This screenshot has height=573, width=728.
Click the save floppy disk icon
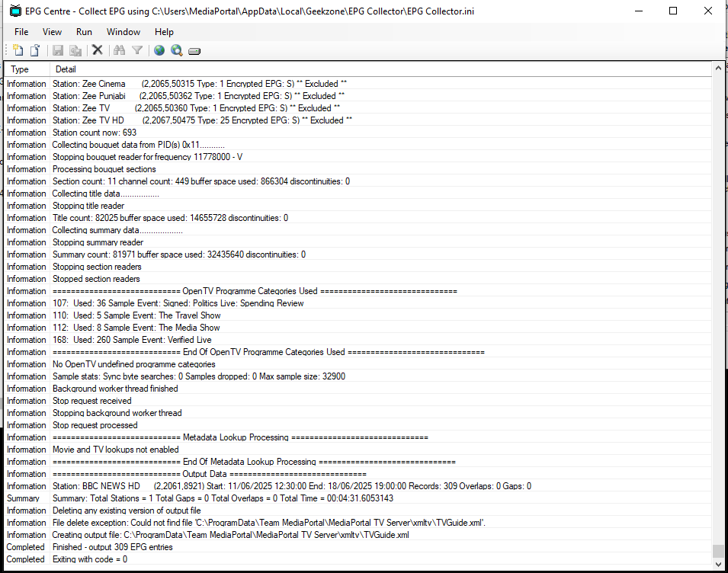[x=58, y=50]
